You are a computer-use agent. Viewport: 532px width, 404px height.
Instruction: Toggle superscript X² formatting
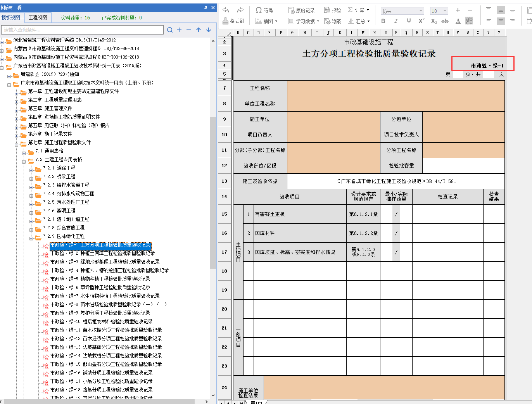pyautogui.click(x=421, y=21)
